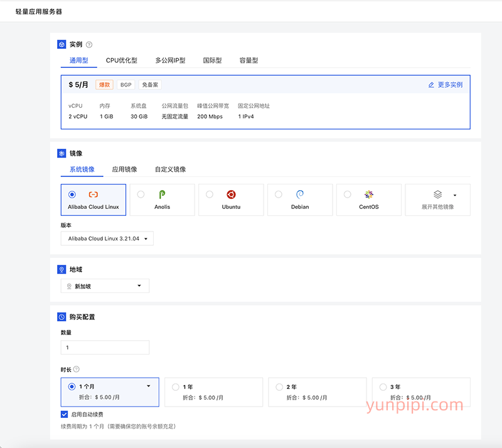502x448 pixels.
Task: Select the 1年 duration option
Action: pos(176,387)
